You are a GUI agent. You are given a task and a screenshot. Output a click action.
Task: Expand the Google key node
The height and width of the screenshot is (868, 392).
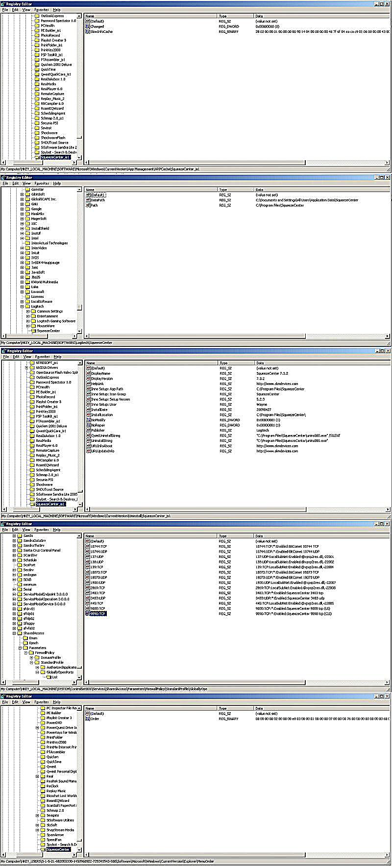coord(22,209)
